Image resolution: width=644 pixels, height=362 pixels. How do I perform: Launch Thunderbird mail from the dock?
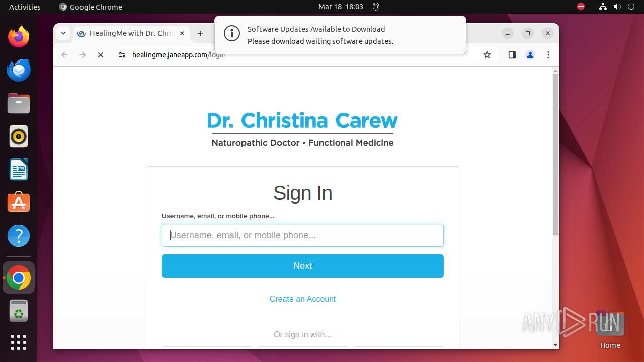(19, 70)
